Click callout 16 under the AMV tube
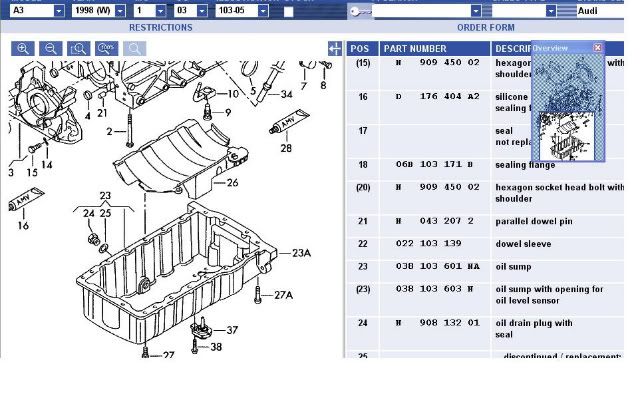Viewport: 640px width, 412px height. point(23,225)
